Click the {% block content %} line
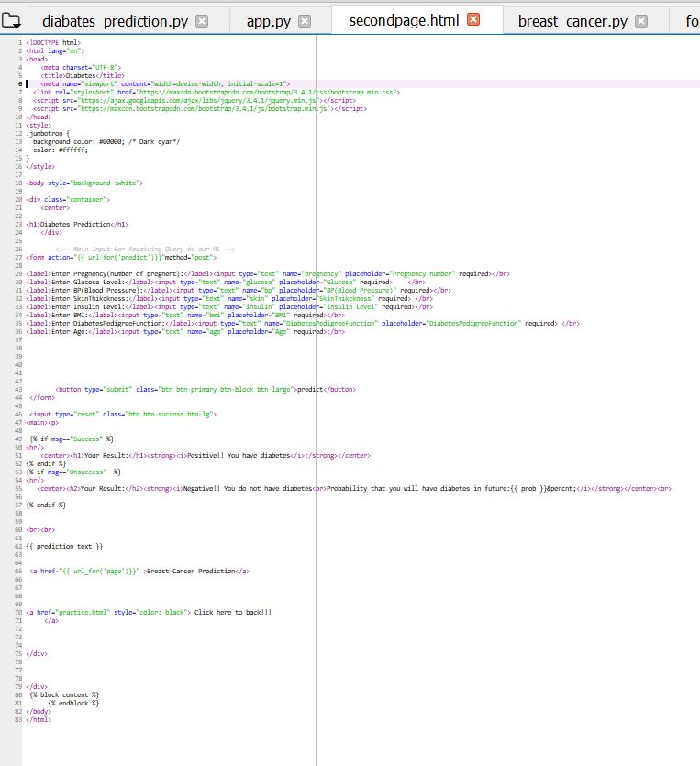 point(64,694)
